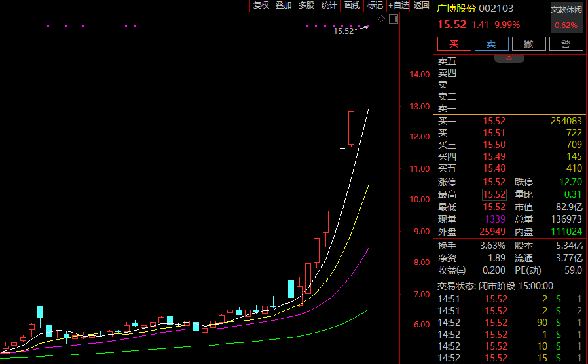Screen dimensions: 588x364
Task: Click the 标记 mark toolbar item
Action: (x=375, y=5)
